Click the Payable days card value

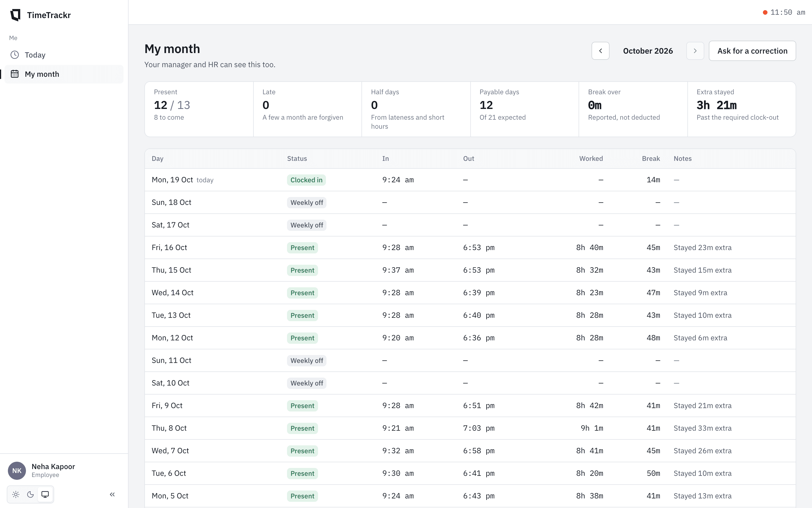486,105
